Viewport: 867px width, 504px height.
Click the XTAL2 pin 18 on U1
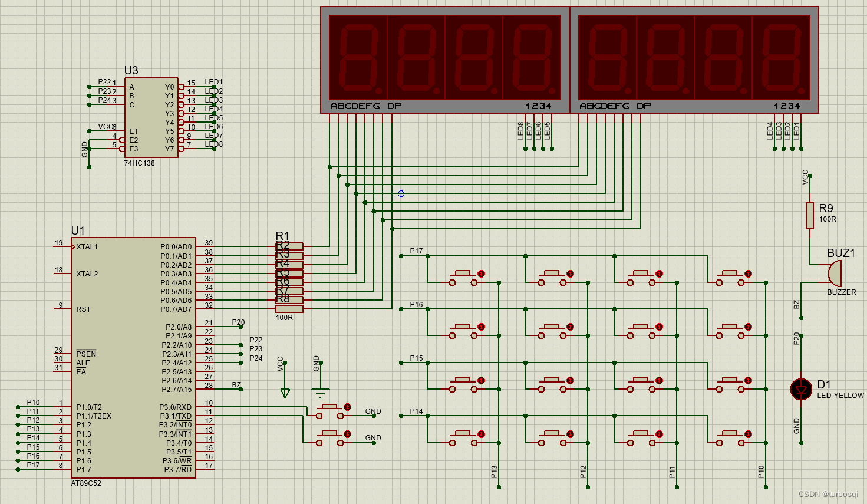(x=62, y=273)
